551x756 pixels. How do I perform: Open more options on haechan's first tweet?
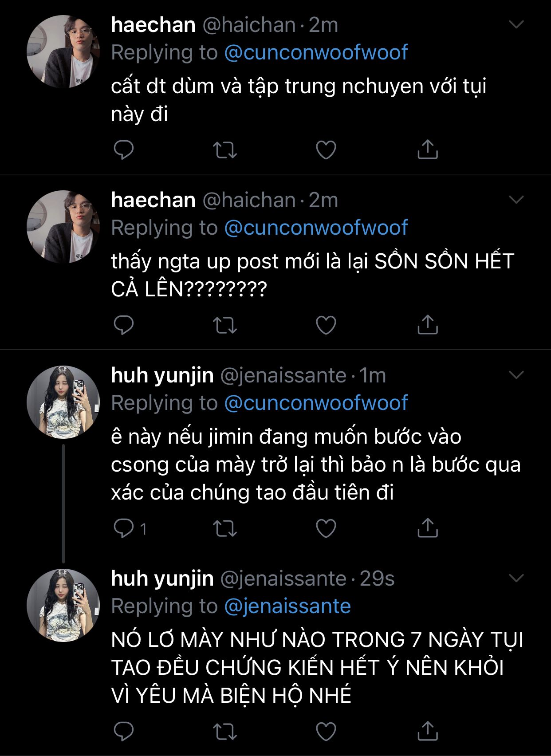pyautogui.click(x=516, y=24)
